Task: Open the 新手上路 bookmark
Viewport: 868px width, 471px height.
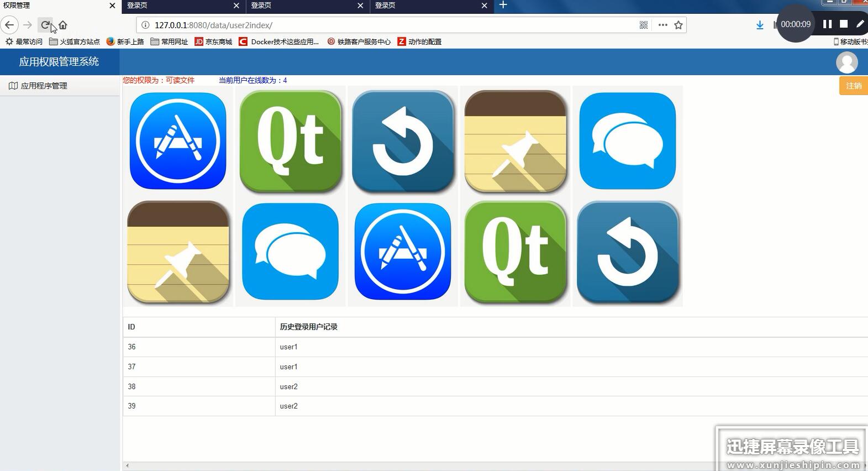Action: tap(125, 41)
